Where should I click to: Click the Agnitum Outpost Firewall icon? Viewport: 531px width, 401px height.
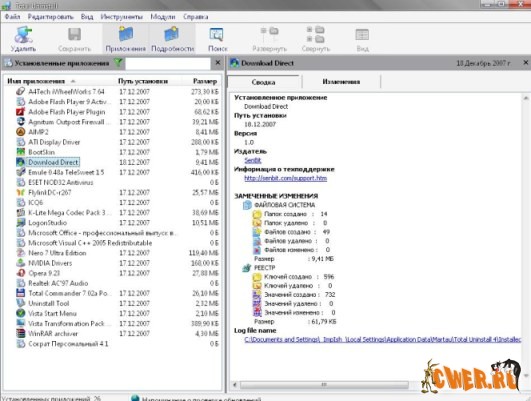tap(21, 122)
